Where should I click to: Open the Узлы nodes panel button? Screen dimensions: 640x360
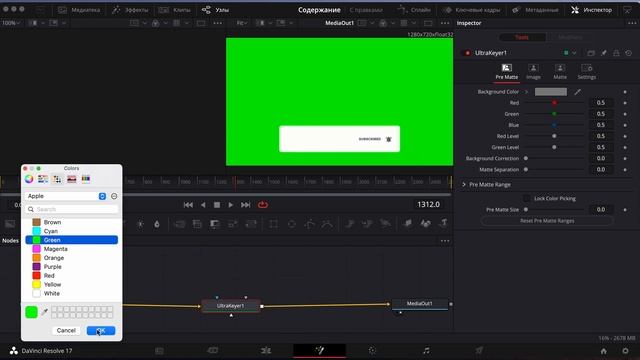(216, 10)
